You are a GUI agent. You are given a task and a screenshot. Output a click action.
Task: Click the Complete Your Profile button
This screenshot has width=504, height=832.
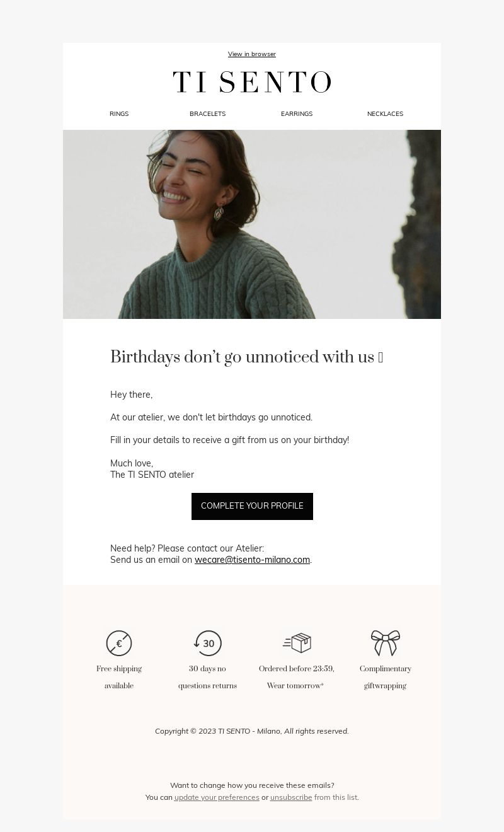coord(252,506)
